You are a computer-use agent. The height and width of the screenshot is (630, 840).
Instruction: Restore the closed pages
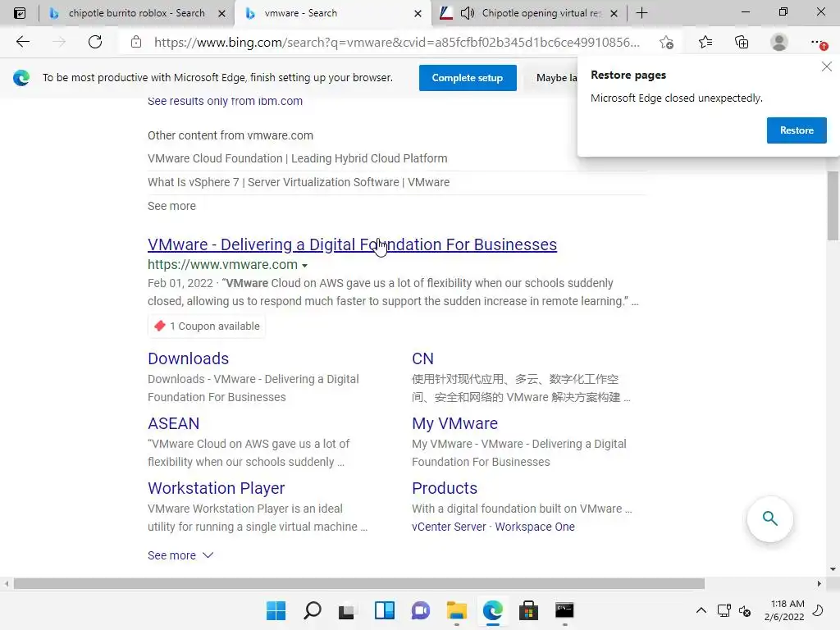pyautogui.click(x=797, y=130)
